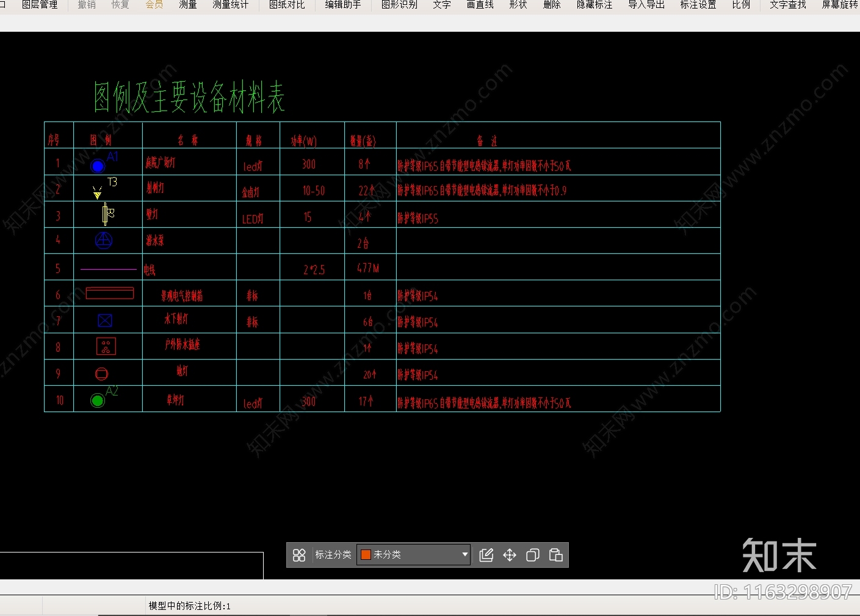Image resolution: width=860 pixels, height=616 pixels.
Task: Open the 图纸对比 drawing compare tool
Action: pyautogui.click(x=287, y=5)
